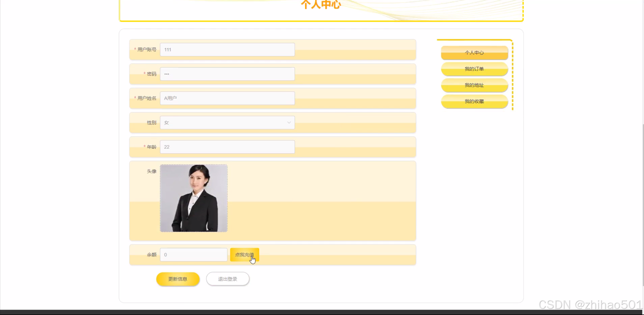
Task: Click the chevron arrow in 性别 select
Action: (289, 123)
